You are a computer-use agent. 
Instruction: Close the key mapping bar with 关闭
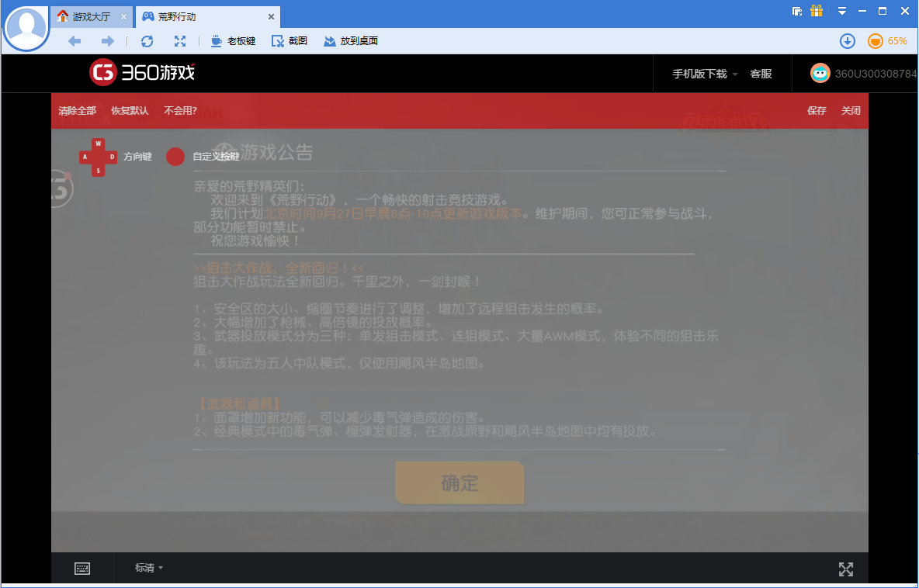851,111
